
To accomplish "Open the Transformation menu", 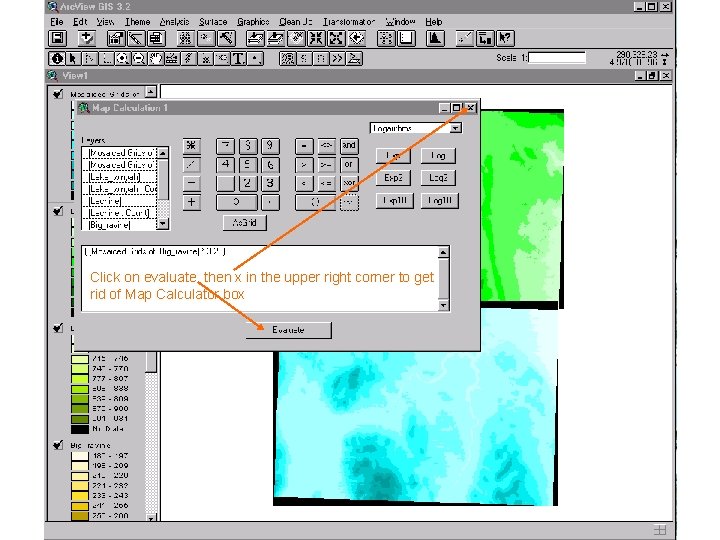I will pos(349,22).
